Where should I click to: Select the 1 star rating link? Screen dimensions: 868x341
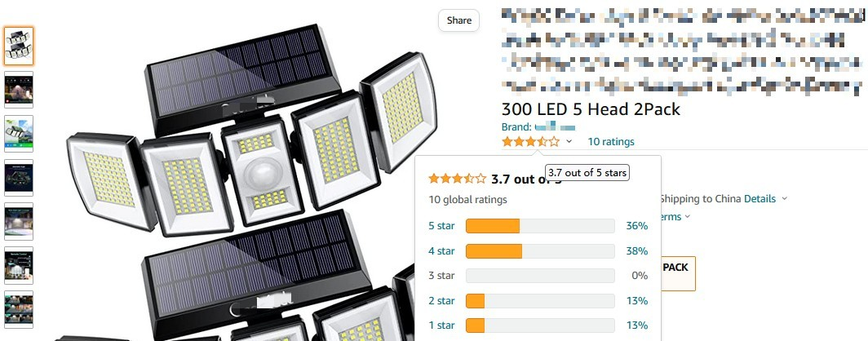point(442,325)
